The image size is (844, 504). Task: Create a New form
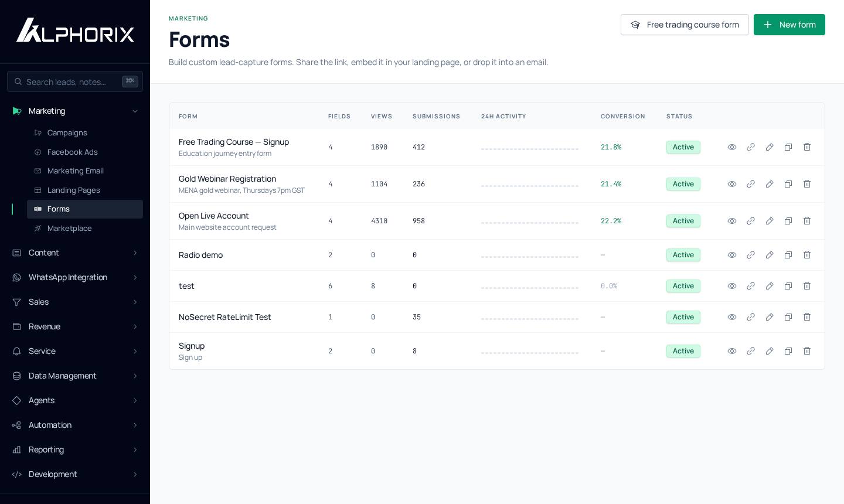point(789,25)
